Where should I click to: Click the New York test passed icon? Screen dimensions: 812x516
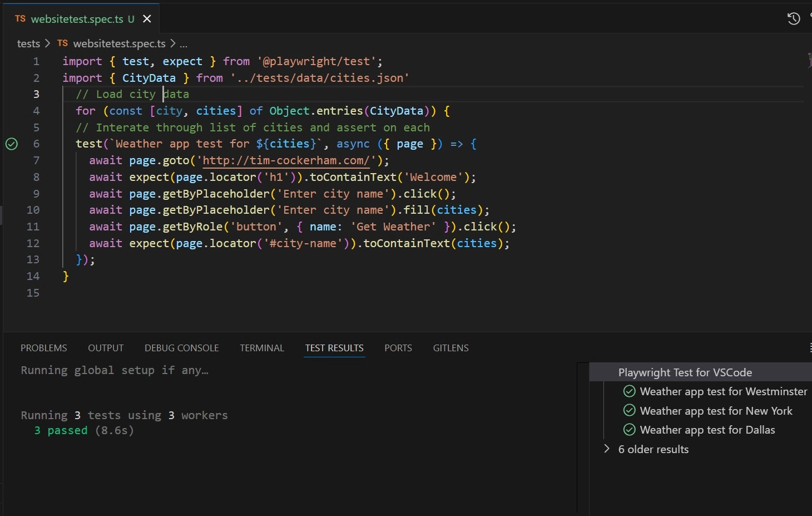point(629,411)
